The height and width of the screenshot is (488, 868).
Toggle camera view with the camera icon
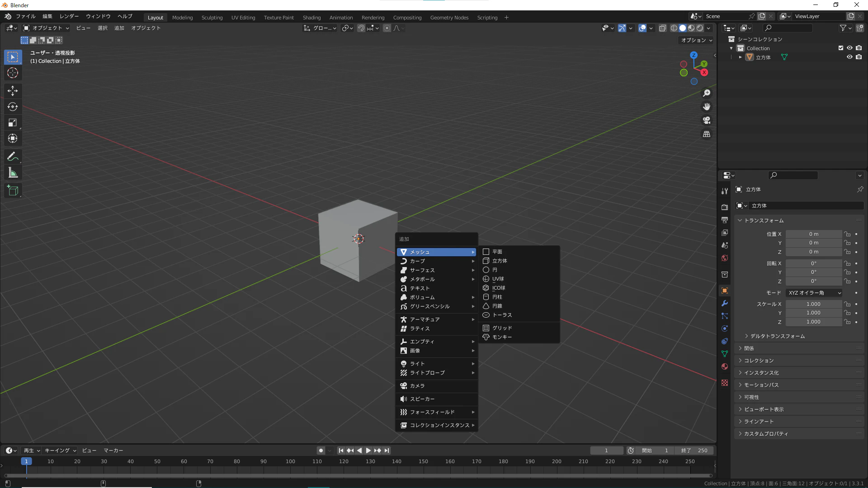[707, 120]
